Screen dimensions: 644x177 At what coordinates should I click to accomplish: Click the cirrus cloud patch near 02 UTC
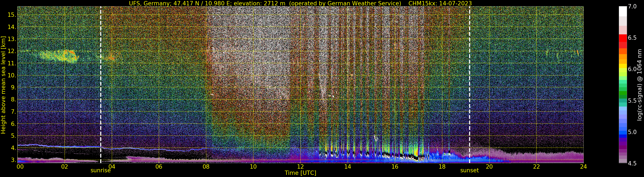[59, 56]
